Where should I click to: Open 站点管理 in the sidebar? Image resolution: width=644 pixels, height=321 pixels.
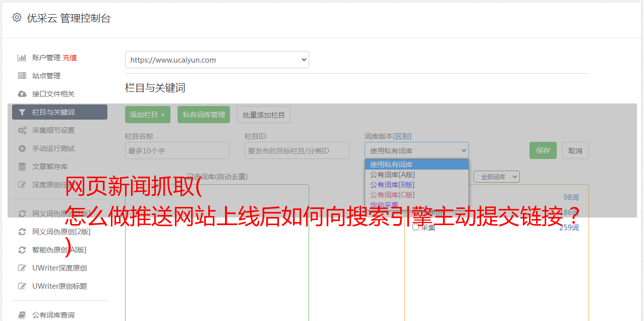pyautogui.click(x=46, y=76)
